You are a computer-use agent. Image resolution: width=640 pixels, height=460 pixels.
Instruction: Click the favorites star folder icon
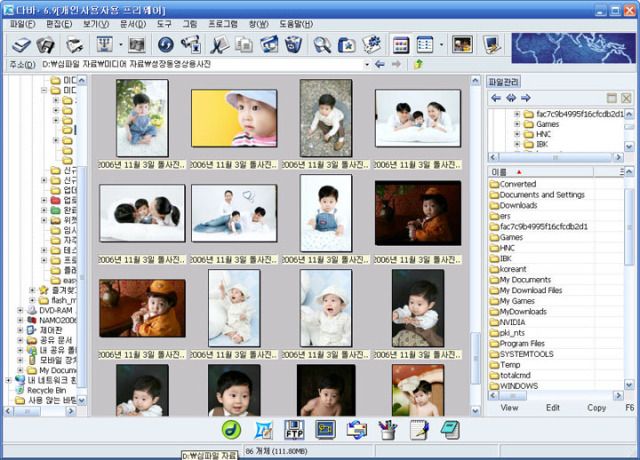click(347, 44)
